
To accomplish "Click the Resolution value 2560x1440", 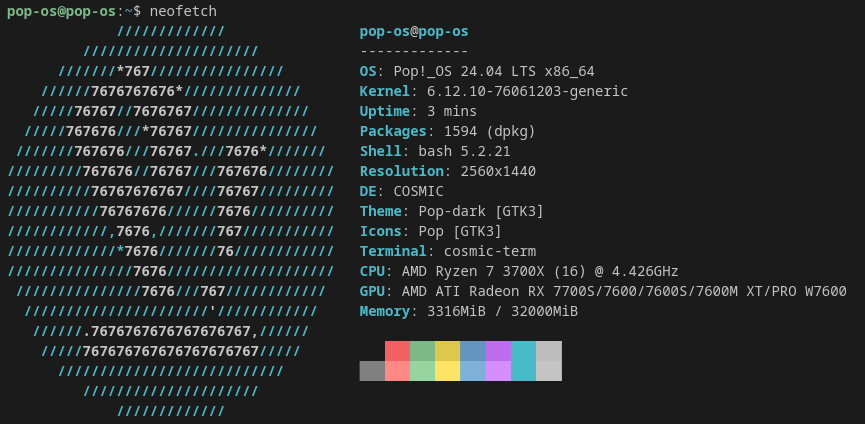I will click(x=498, y=171).
